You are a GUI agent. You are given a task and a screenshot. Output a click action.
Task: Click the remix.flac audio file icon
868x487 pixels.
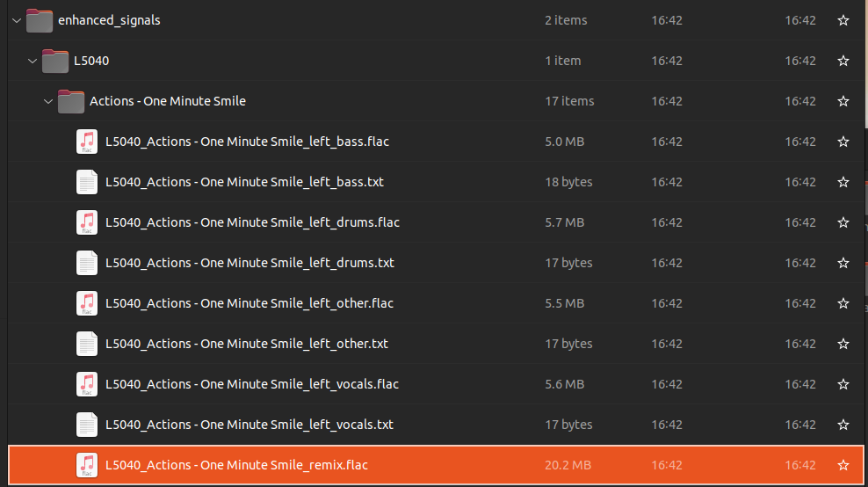point(87,465)
